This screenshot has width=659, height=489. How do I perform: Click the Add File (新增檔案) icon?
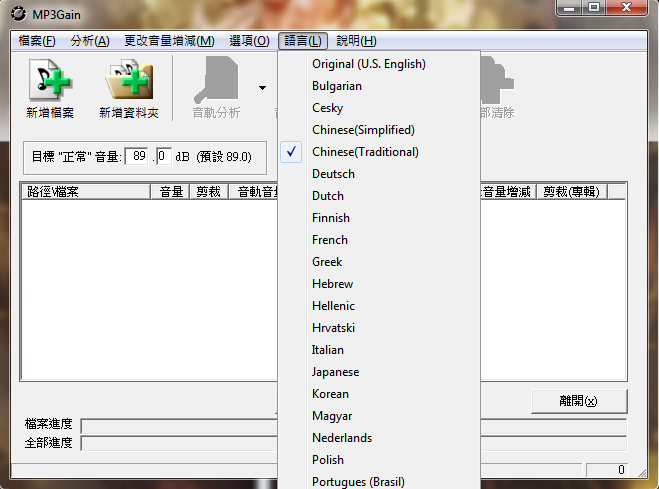[x=50, y=80]
